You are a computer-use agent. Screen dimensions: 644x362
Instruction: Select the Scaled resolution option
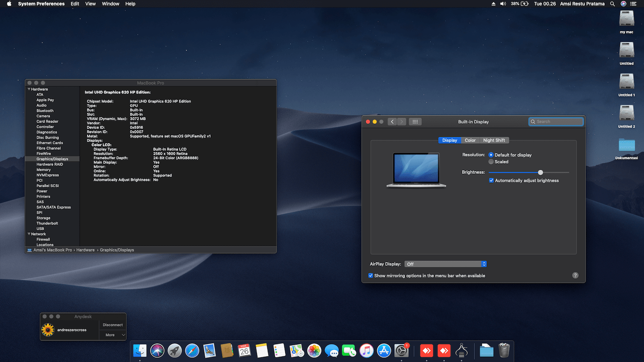click(x=491, y=162)
